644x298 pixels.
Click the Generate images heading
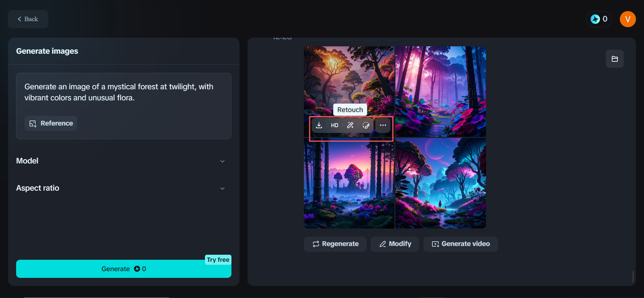(47, 51)
